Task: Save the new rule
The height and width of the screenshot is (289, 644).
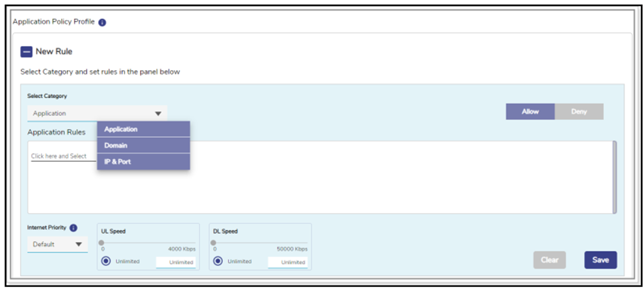Action: pyautogui.click(x=600, y=260)
